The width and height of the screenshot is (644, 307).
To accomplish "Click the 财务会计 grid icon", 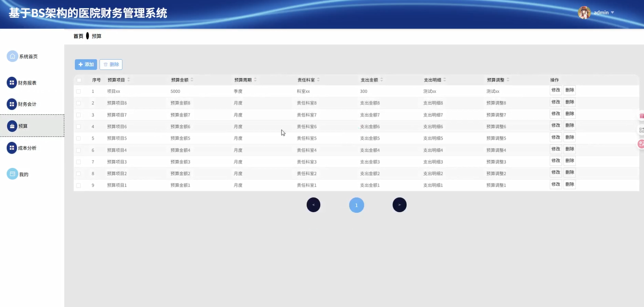I will [12, 104].
